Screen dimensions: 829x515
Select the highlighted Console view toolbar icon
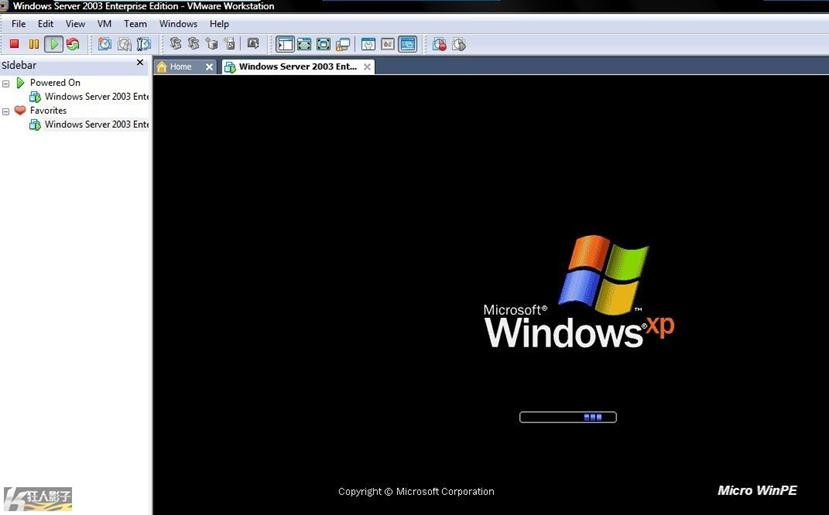(x=408, y=44)
